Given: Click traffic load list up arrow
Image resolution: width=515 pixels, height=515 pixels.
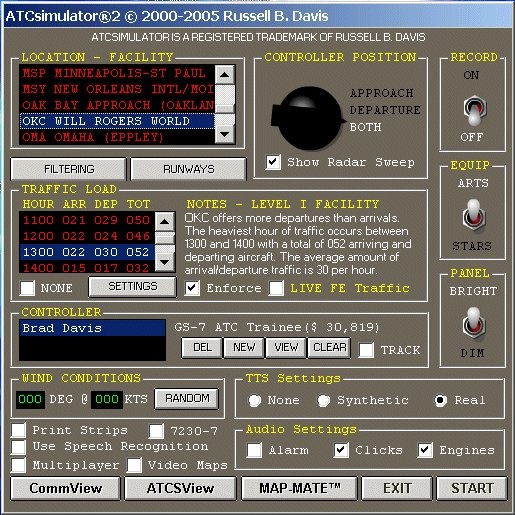Looking at the screenshot, I should point(164,222).
